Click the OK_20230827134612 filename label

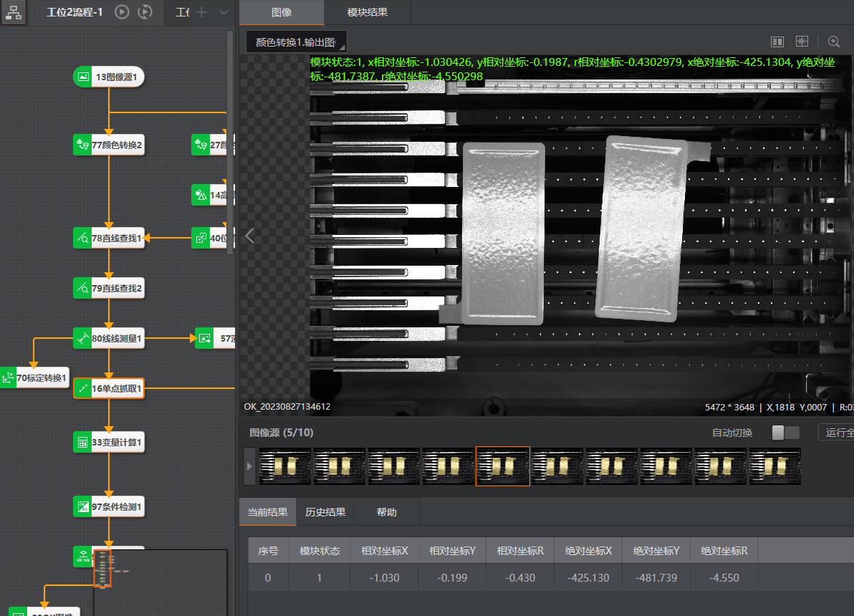287,407
